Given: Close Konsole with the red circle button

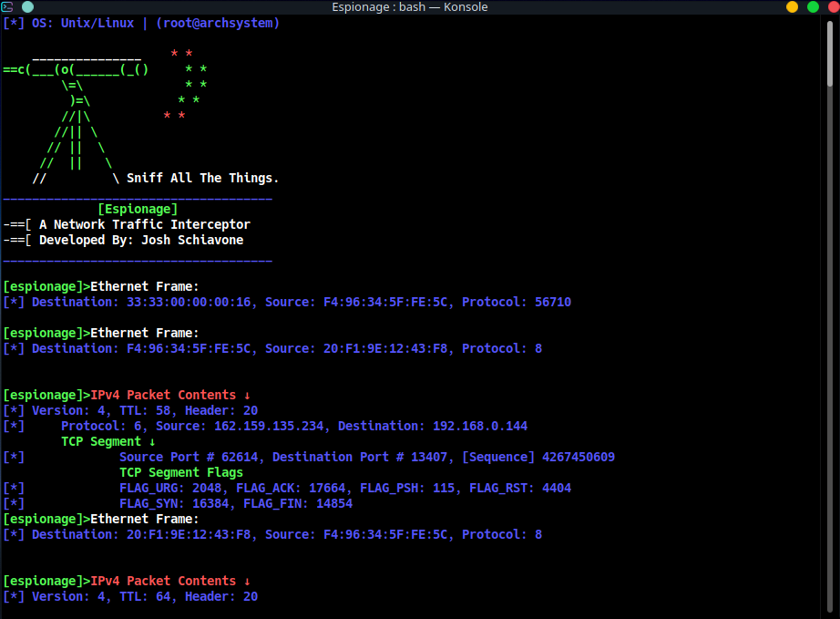Looking at the screenshot, I should [x=833, y=7].
